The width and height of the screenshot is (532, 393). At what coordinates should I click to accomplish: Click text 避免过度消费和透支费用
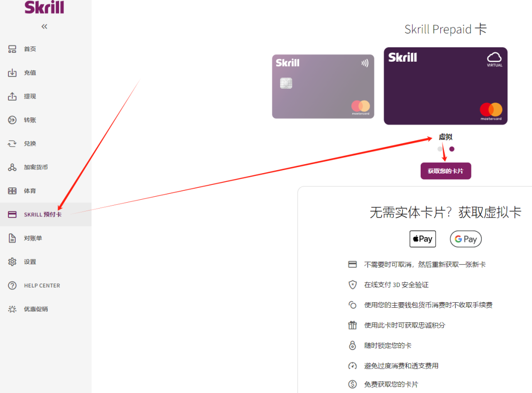401,366
